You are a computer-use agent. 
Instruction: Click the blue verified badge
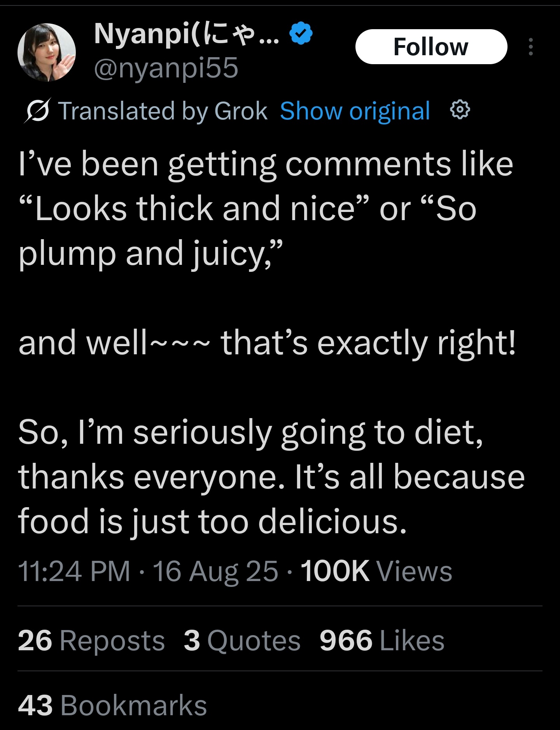[301, 33]
